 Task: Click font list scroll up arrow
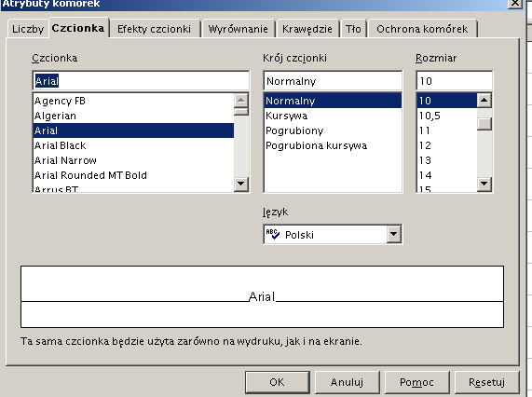click(241, 100)
